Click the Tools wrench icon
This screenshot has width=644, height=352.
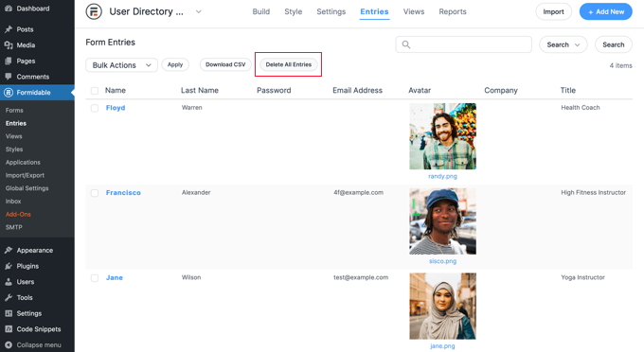9,297
